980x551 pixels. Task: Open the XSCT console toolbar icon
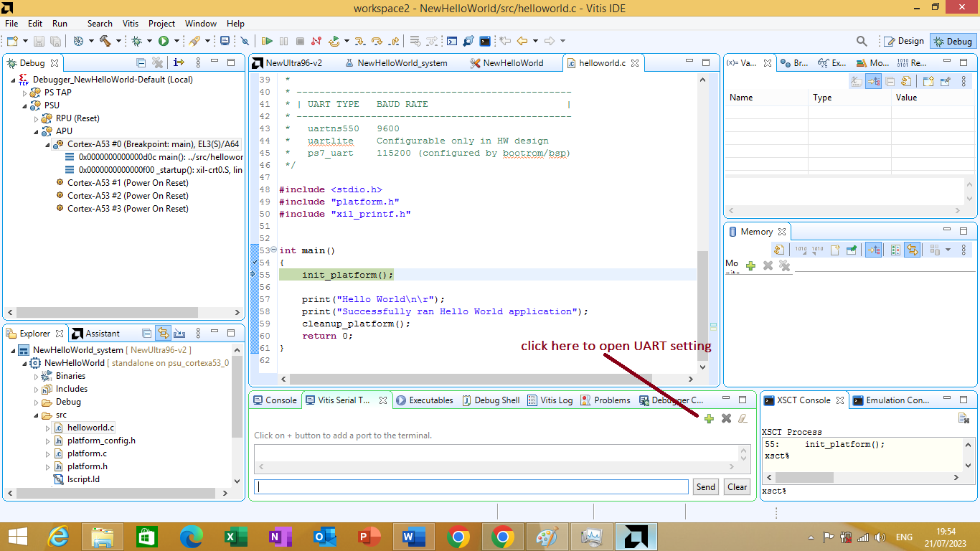tap(486, 41)
